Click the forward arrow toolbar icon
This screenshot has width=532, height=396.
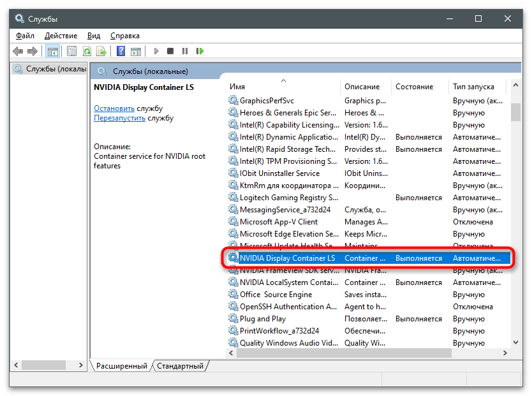32,51
